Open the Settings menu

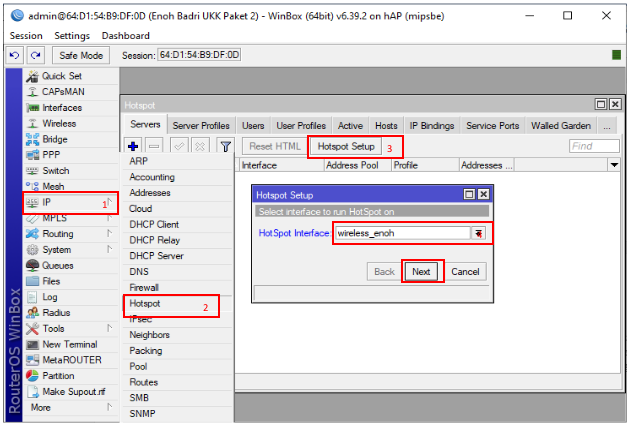72,36
